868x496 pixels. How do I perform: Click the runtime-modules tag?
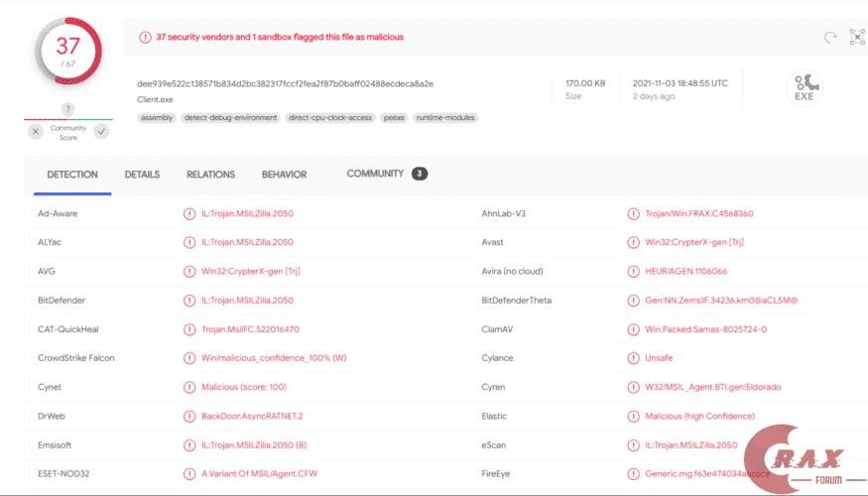click(445, 118)
